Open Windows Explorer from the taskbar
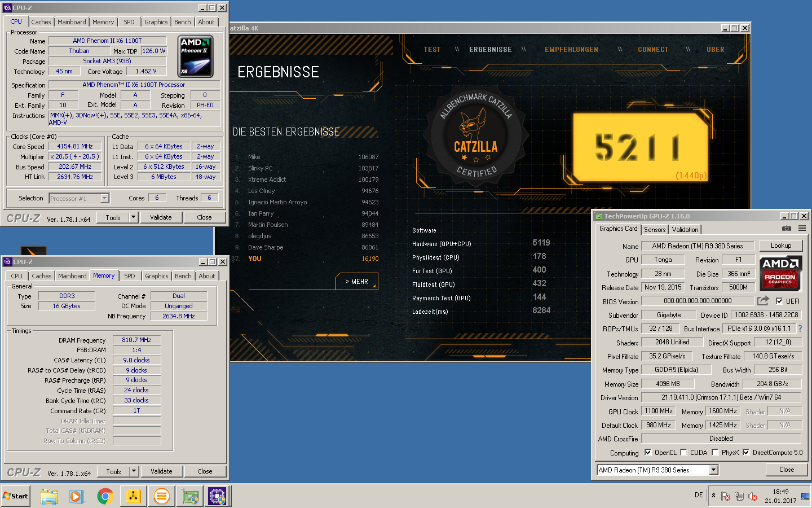 point(49,497)
